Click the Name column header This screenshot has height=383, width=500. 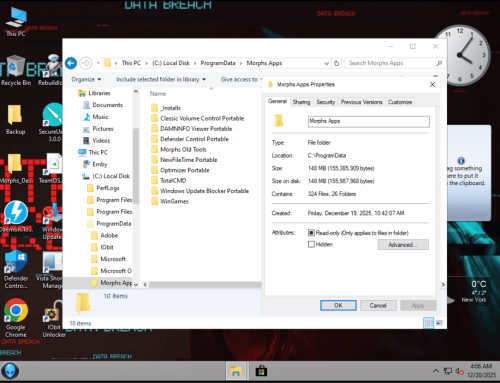(x=158, y=94)
